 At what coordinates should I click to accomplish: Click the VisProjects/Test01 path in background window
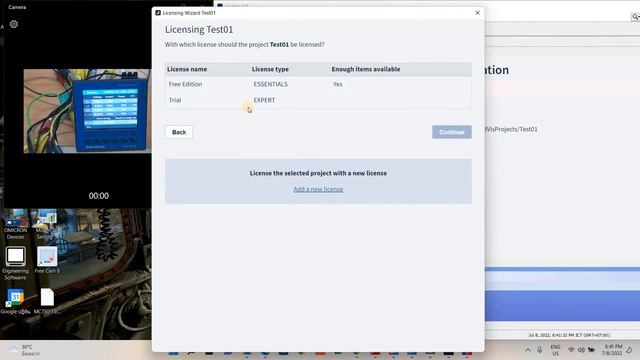511,129
